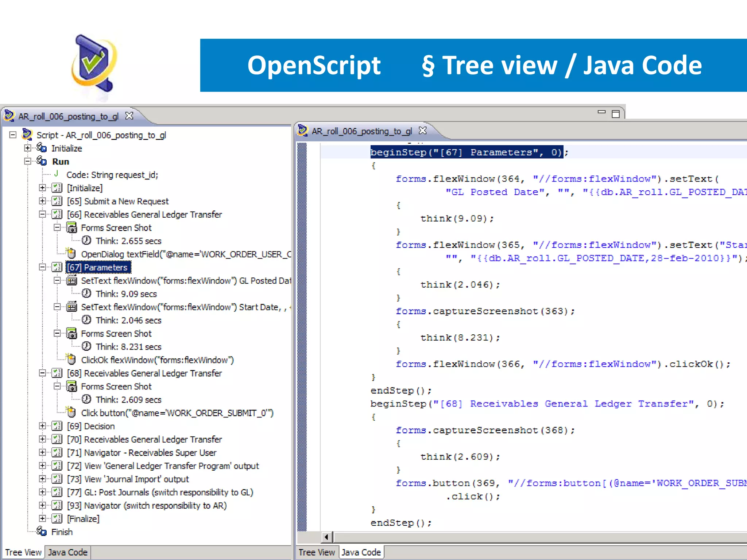
Task: Click the left arrow of horizontal scrollbar
Action: pos(326,537)
